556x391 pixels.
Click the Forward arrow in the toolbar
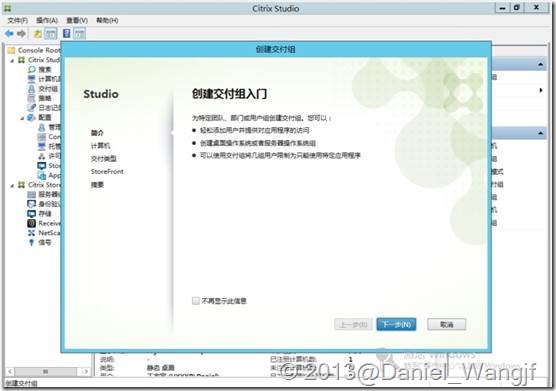21,34
